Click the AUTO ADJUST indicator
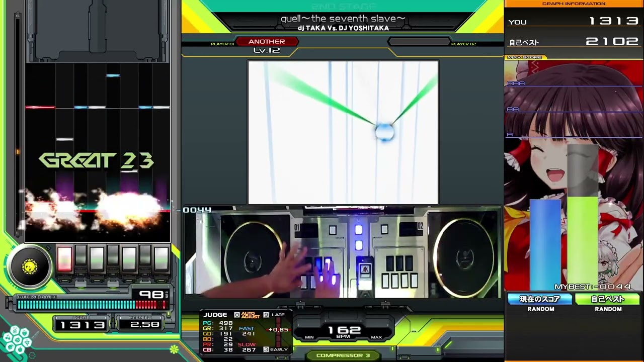The image size is (644, 362). pyautogui.click(x=247, y=315)
